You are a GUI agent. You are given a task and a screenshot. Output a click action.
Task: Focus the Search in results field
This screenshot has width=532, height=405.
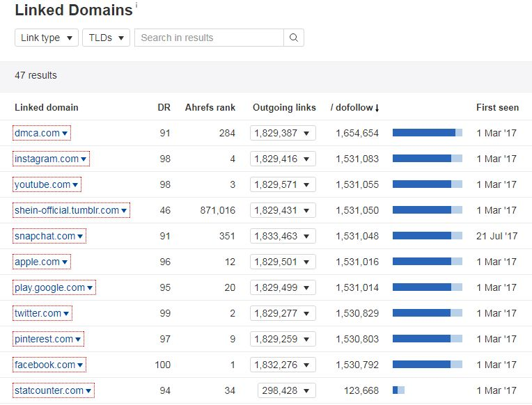(x=210, y=38)
